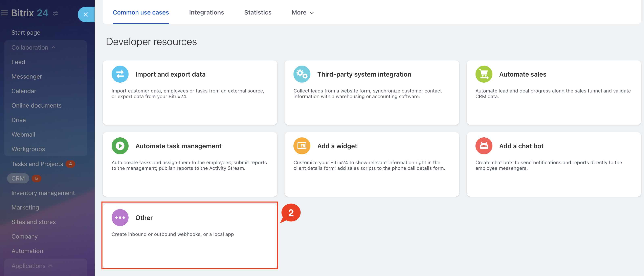Open the CRM sidebar item
Image resolution: width=644 pixels, height=276 pixels.
click(18, 178)
